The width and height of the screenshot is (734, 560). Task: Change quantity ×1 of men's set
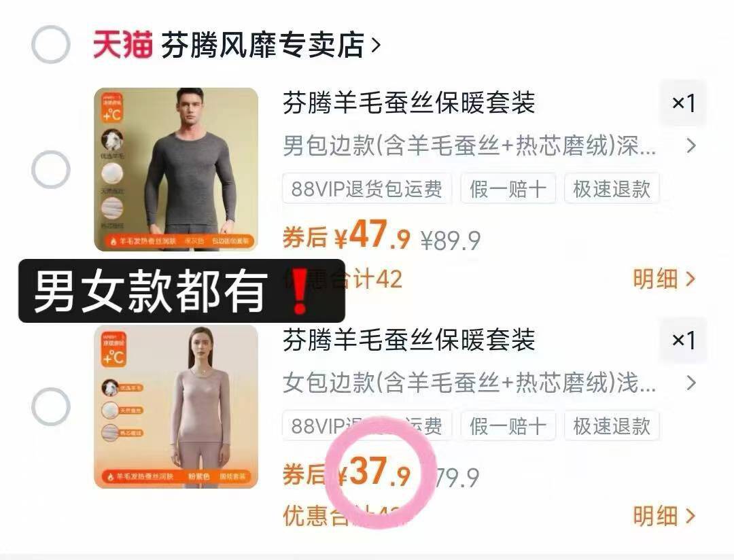click(x=683, y=103)
